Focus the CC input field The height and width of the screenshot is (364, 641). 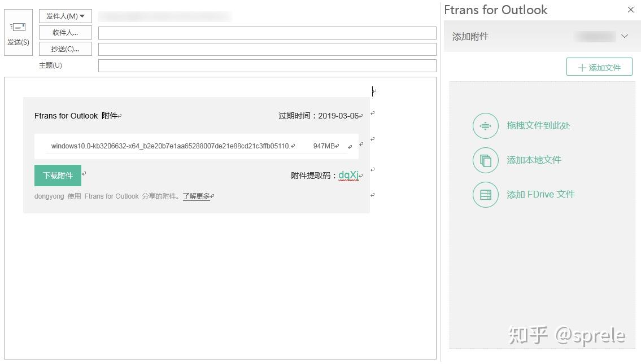[267, 50]
